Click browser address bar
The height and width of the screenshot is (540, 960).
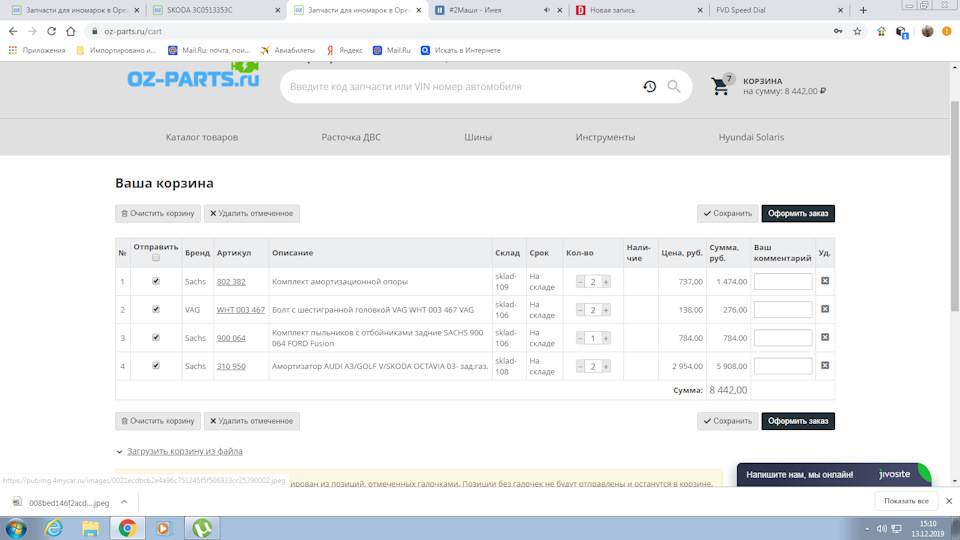pyautogui.click(x=459, y=31)
